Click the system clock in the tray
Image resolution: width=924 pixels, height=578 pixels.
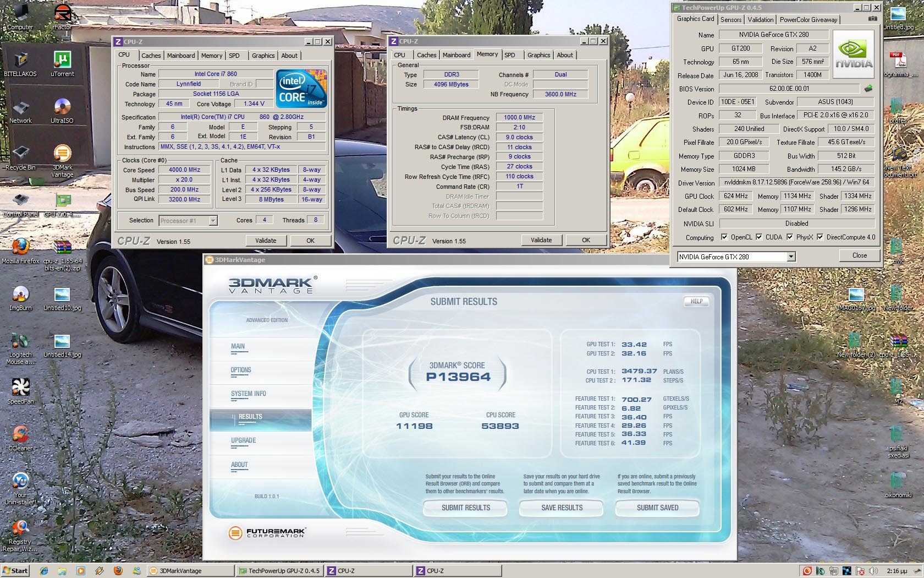(x=897, y=571)
